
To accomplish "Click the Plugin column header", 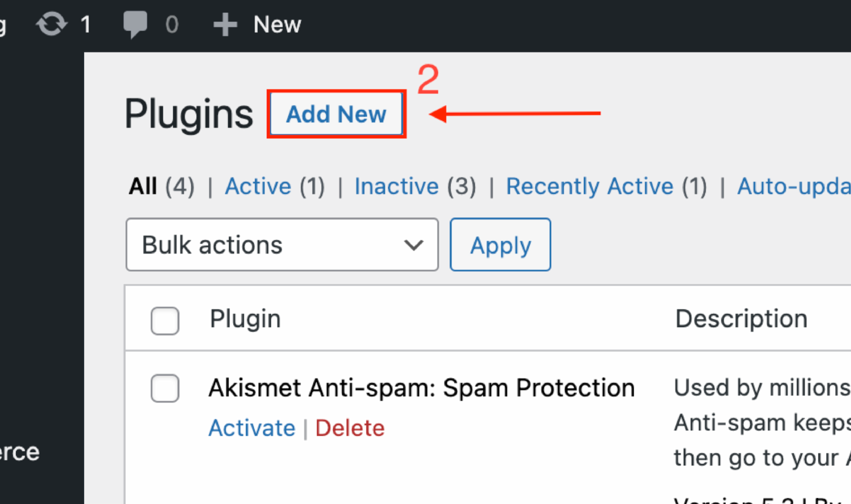I will pyautogui.click(x=245, y=319).
